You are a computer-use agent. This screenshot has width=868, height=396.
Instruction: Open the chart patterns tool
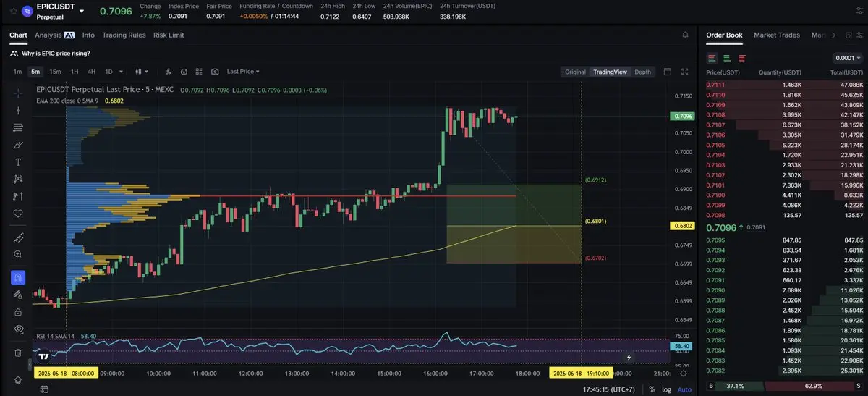tap(18, 179)
